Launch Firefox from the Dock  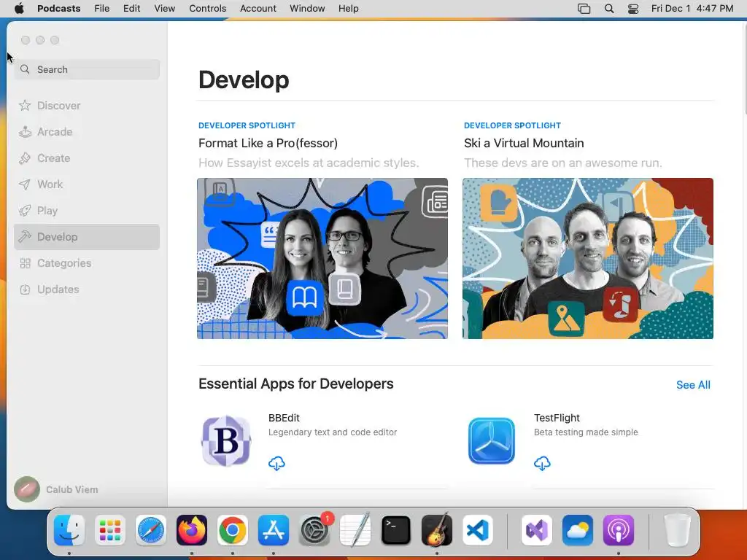tap(192, 530)
